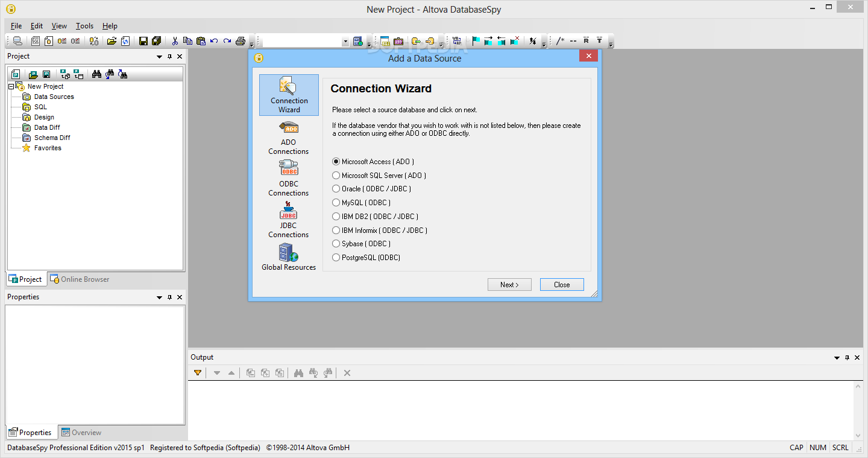Select IBM DB2 (ODBC / JDBC) option
The height and width of the screenshot is (458, 868).
click(x=336, y=216)
